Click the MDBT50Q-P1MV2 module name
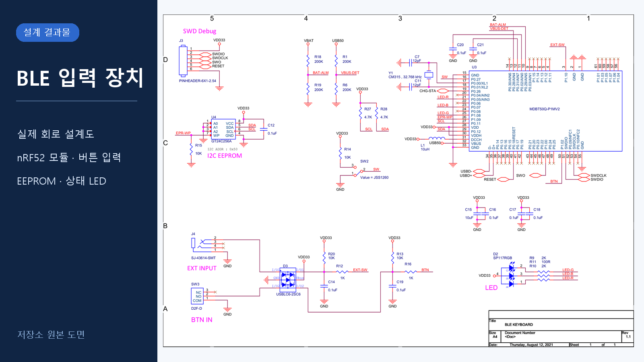The width and height of the screenshot is (644, 362). point(545,109)
